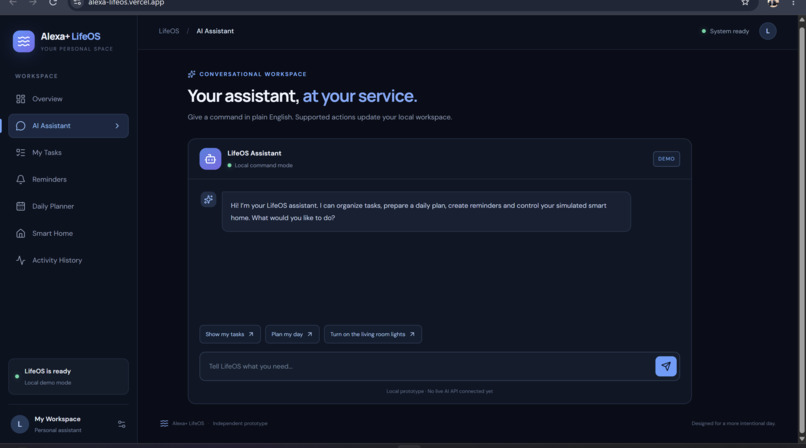Click the Local command mode status
Viewport: 806px width, 448px height.
point(264,165)
